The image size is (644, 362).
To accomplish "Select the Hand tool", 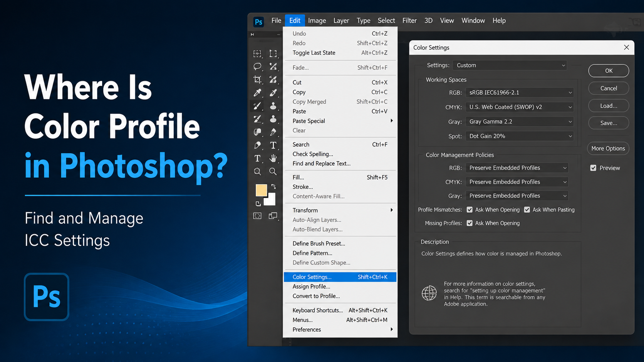I will click(x=273, y=158).
